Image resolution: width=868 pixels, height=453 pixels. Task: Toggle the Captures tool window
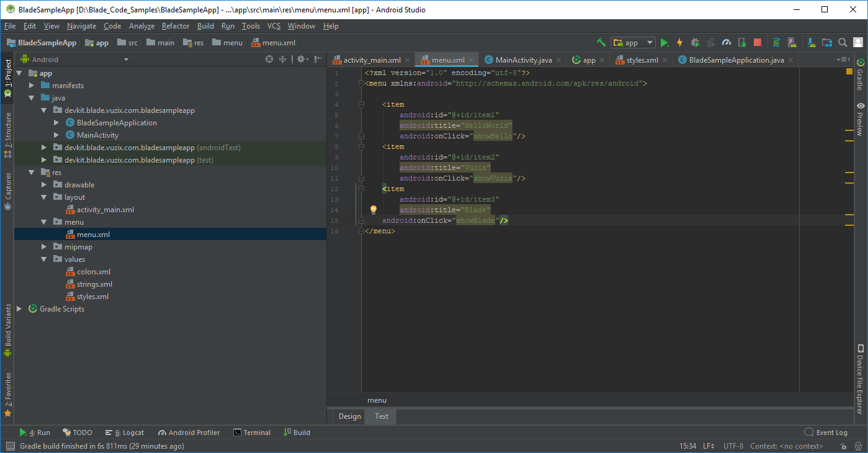click(7, 191)
